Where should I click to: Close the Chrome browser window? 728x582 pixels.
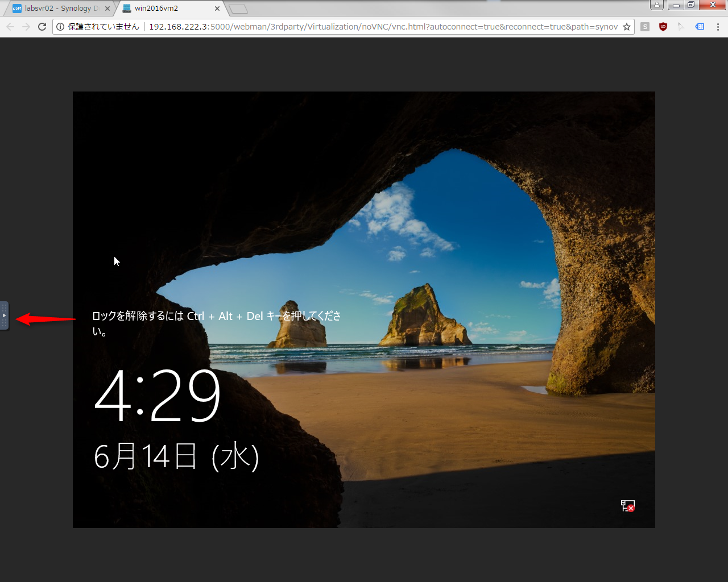click(x=713, y=5)
